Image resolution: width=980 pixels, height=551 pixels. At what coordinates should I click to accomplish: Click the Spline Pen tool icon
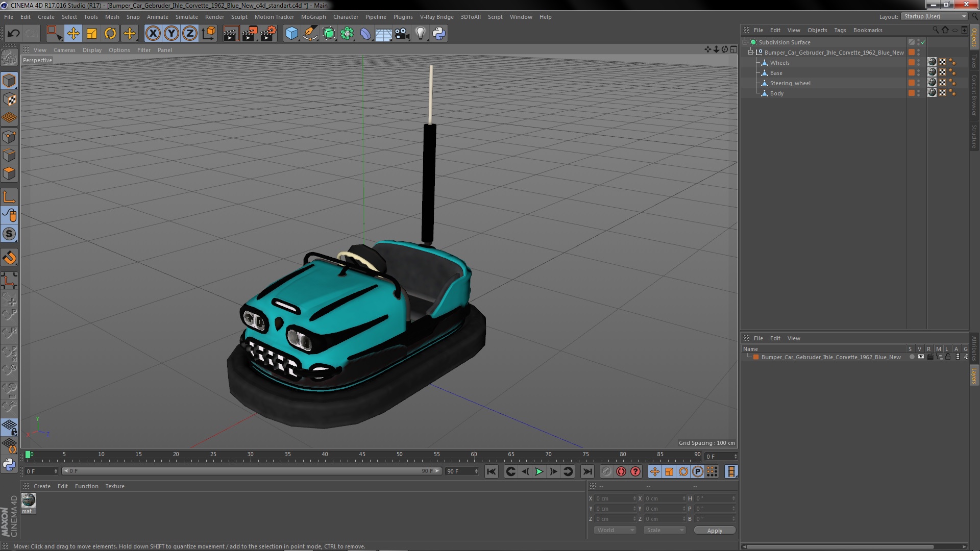(310, 34)
